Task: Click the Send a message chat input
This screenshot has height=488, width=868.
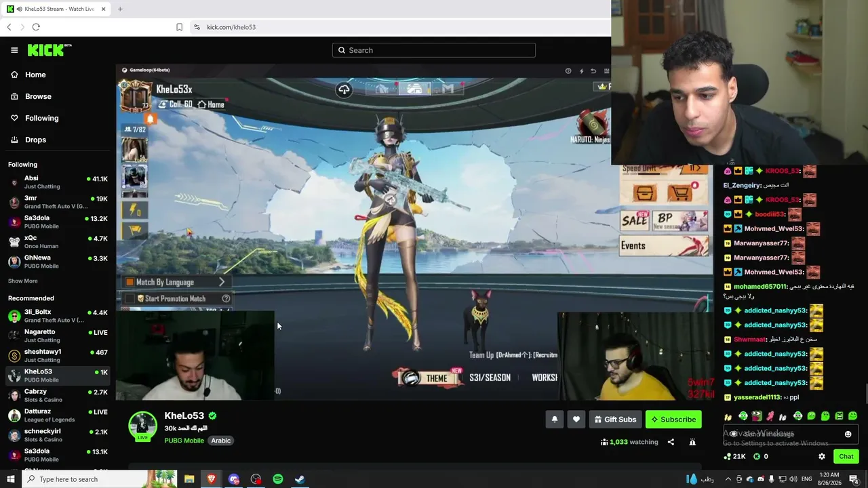Action: pyautogui.click(x=790, y=434)
